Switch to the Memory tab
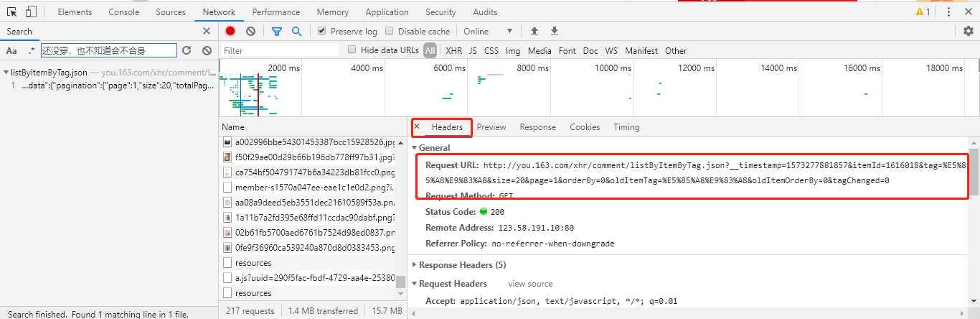Viewport: 980px width, 319px height. [x=333, y=11]
